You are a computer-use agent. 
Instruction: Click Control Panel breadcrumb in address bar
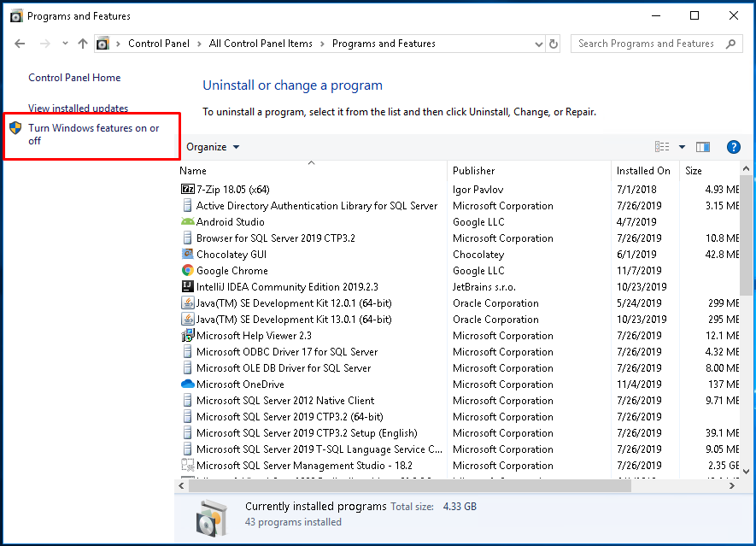(159, 44)
